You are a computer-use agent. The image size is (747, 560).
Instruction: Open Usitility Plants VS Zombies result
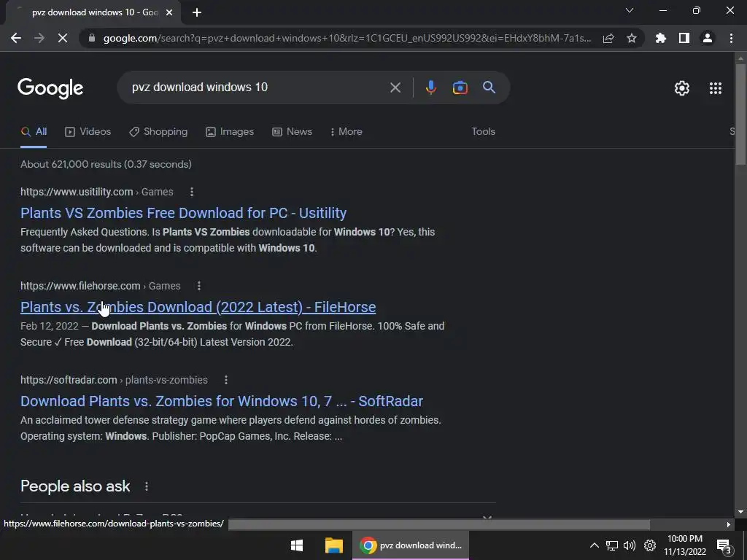(183, 213)
